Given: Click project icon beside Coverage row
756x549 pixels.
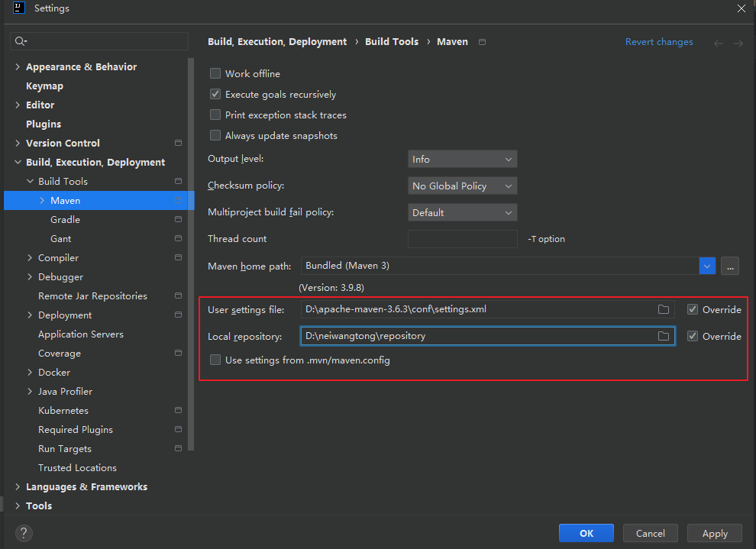Looking at the screenshot, I should [x=178, y=353].
